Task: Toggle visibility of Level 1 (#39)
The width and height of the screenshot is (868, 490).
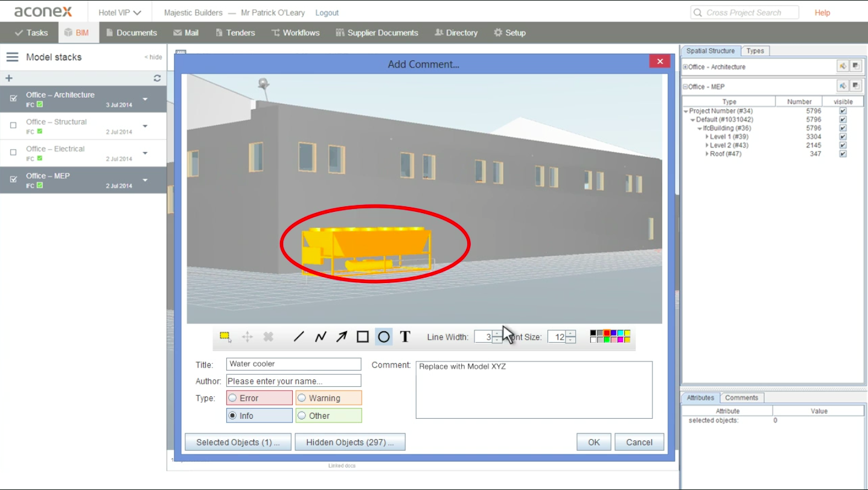Action: coord(843,137)
